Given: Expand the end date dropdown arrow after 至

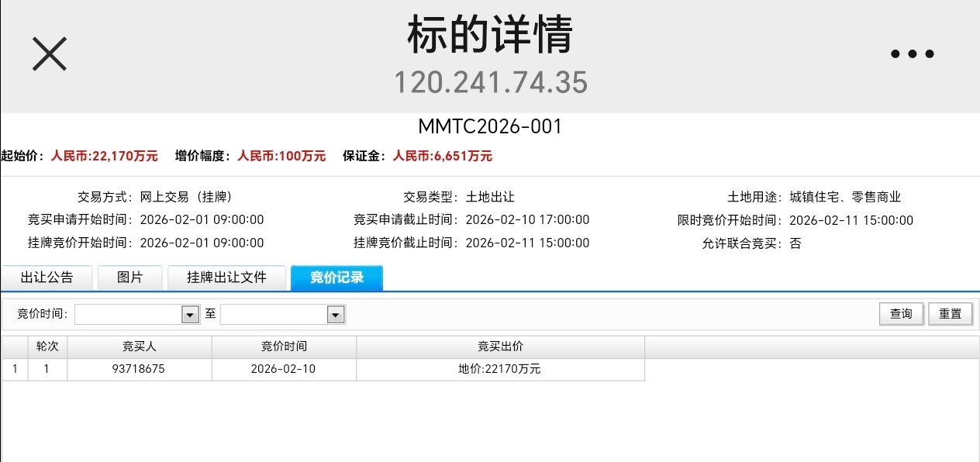Looking at the screenshot, I should coord(336,314).
